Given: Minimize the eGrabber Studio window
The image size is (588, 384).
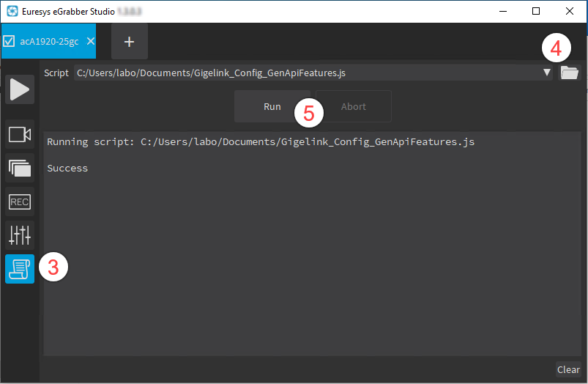Looking at the screenshot, I should point(502,12).
